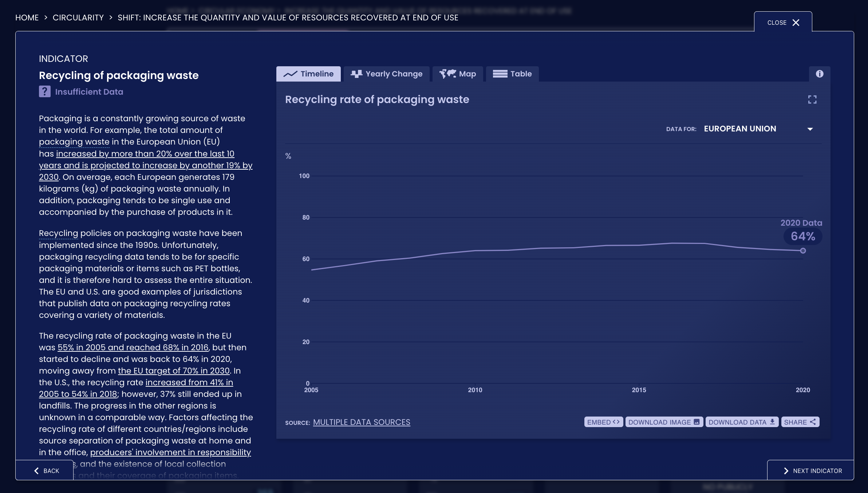The image size is (868, 493).
Task: Click the info icon above the chart
Action: 820,74
